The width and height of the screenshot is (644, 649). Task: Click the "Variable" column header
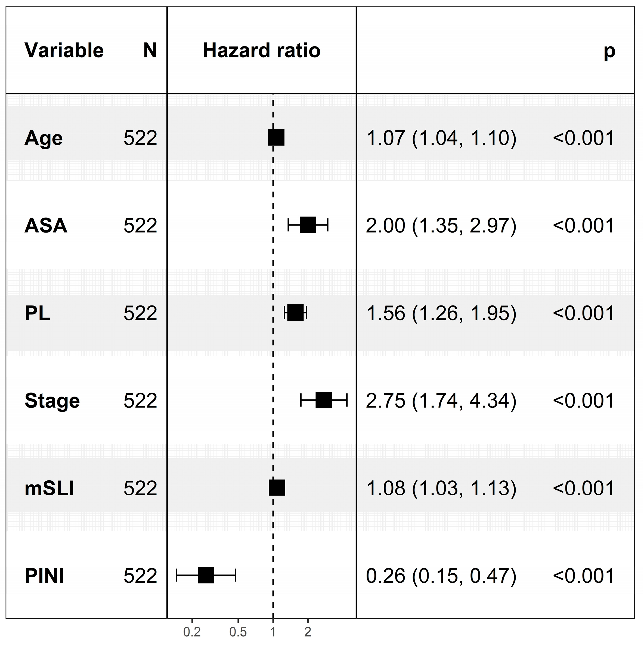pyautogui.click(x=64, y=50)
